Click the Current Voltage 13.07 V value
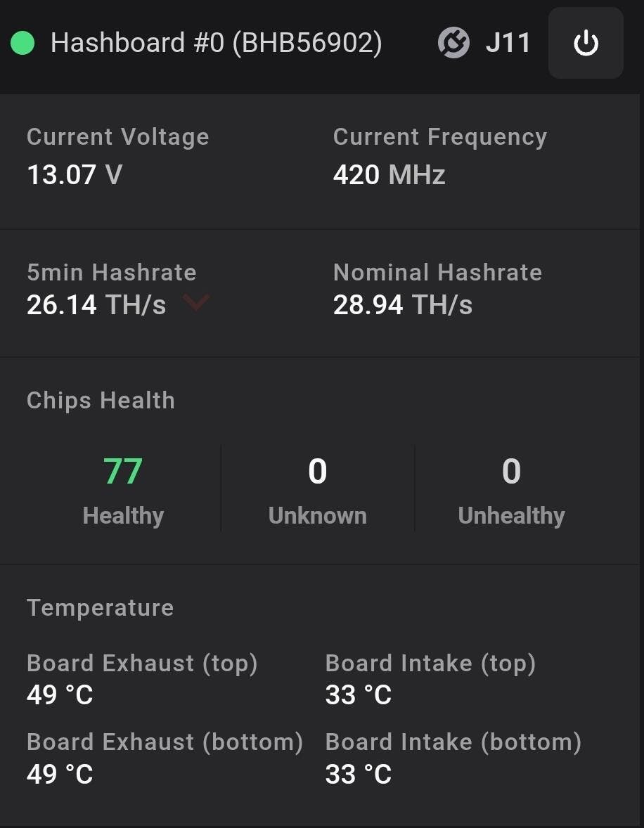Image resolution: width=644 pixels, height=828 pixels. [75, 174]
